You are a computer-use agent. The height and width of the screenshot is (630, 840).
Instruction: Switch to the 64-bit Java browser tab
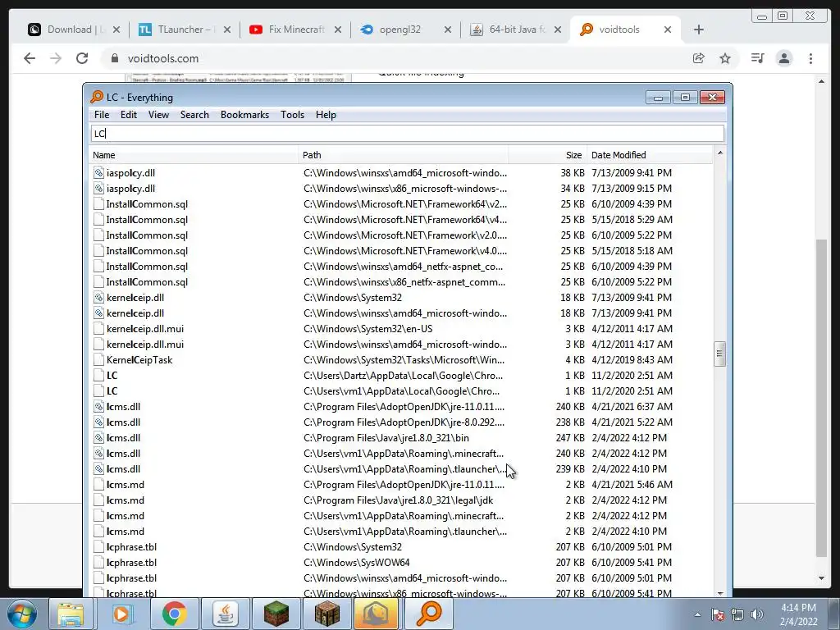[x=517, y=30]
